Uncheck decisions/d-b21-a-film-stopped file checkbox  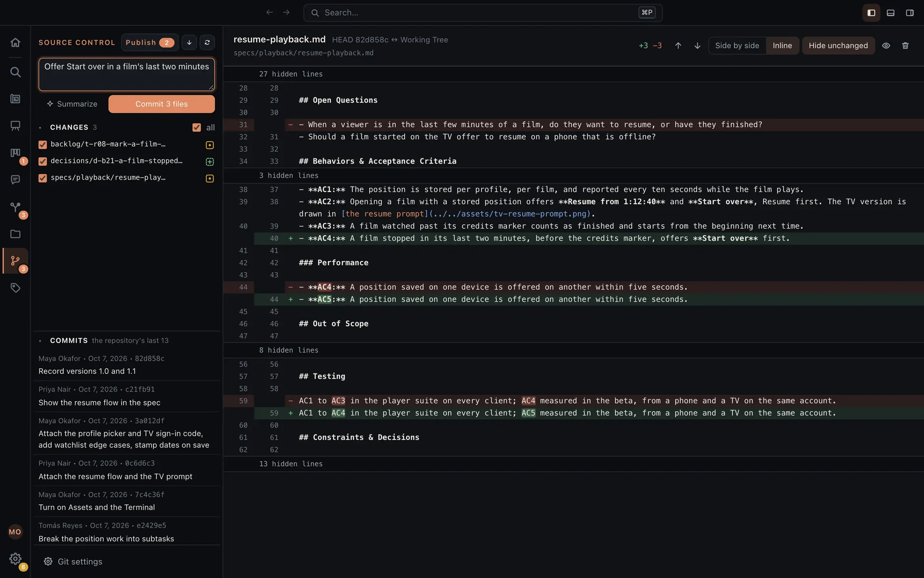tap(43, 161)
